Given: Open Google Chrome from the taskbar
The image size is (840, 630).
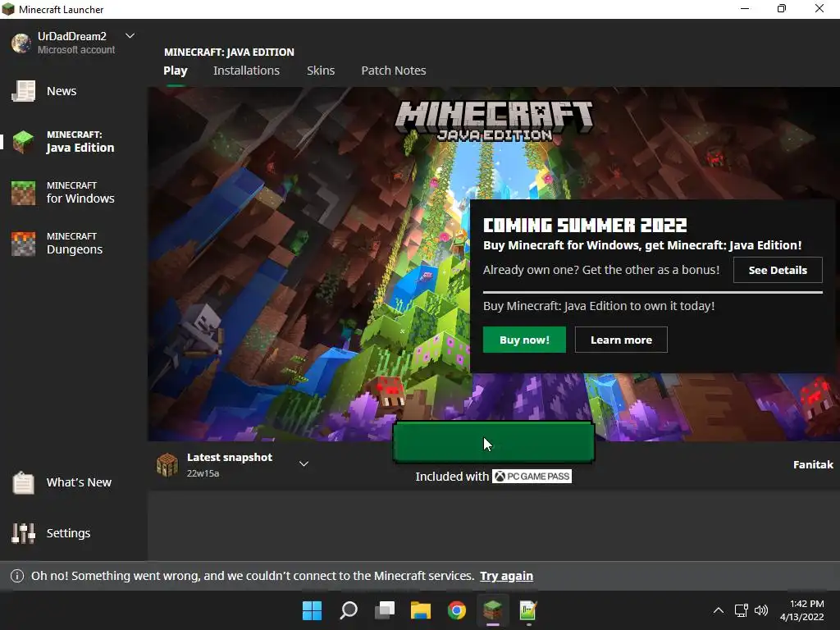Looking at the screenshot, I should click(456, 610).
